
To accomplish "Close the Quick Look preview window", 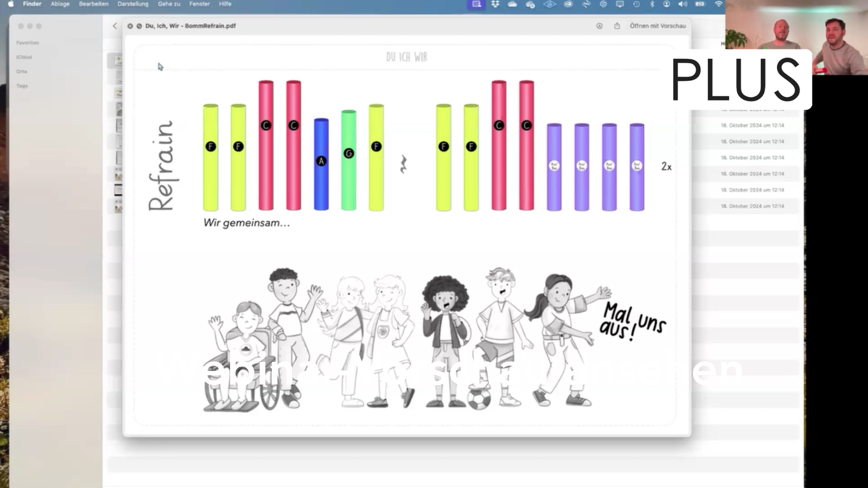I will [130, 26].
